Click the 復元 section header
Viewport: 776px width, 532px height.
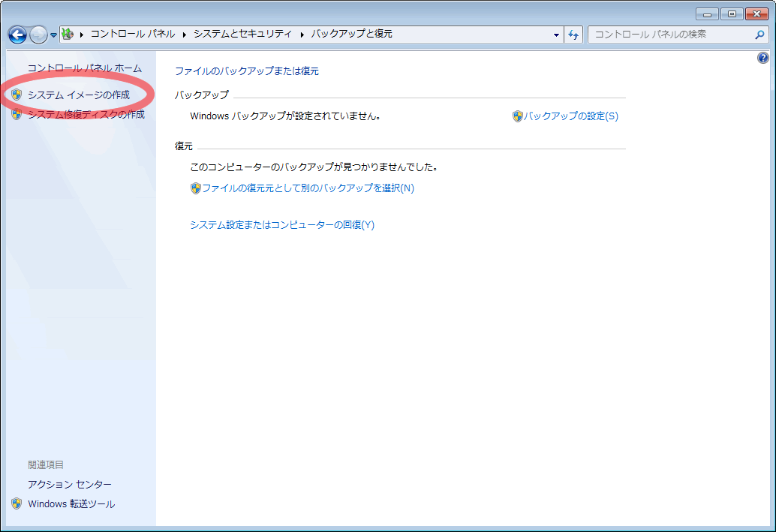pos(184,146)
